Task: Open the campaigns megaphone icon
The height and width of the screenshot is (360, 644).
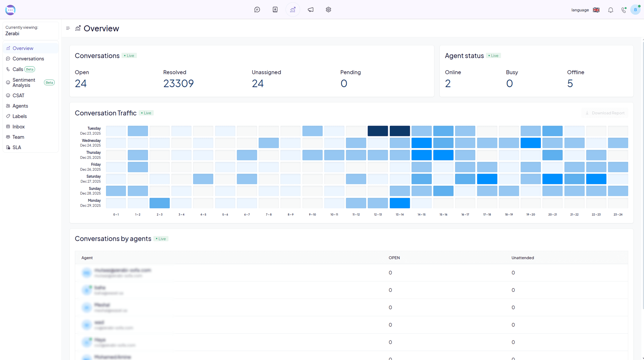Action: coord(310,10)
